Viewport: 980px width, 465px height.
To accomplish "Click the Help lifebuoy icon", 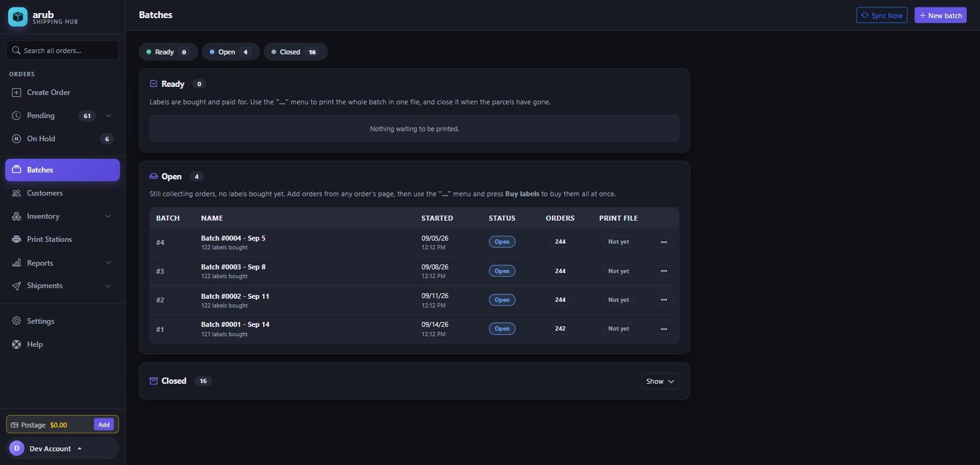I will [16, 344].
